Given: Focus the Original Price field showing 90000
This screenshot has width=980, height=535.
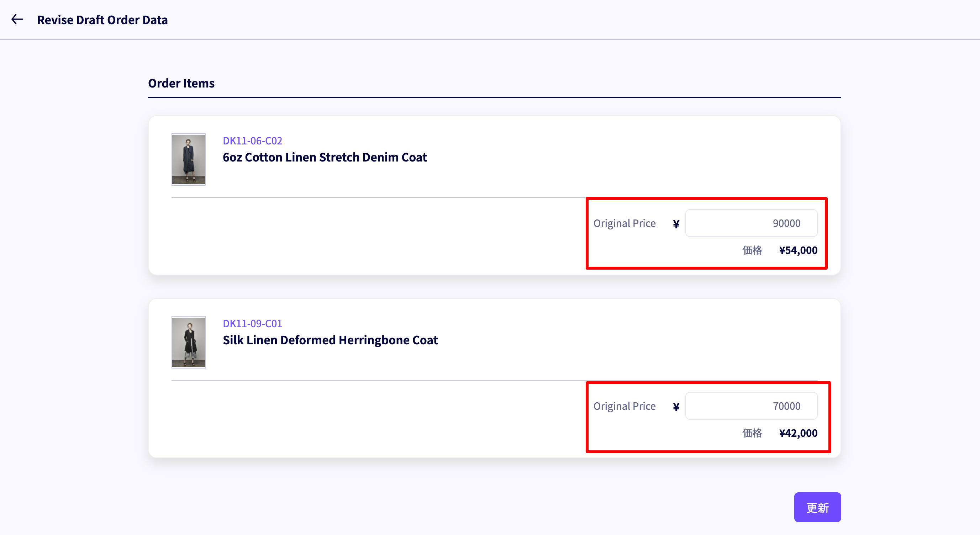Looking at the screenshot, I should 751,223.
